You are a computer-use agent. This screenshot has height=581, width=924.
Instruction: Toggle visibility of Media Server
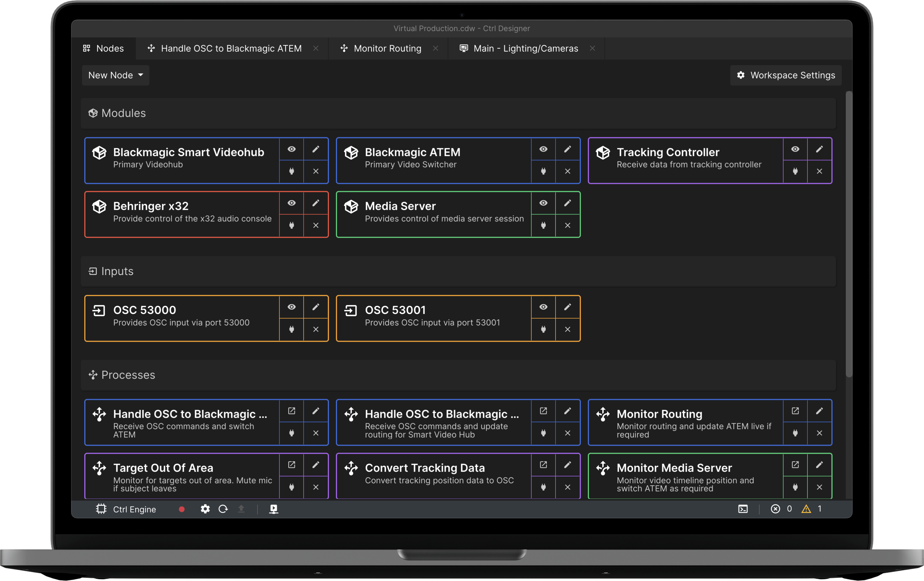(543, 203)
